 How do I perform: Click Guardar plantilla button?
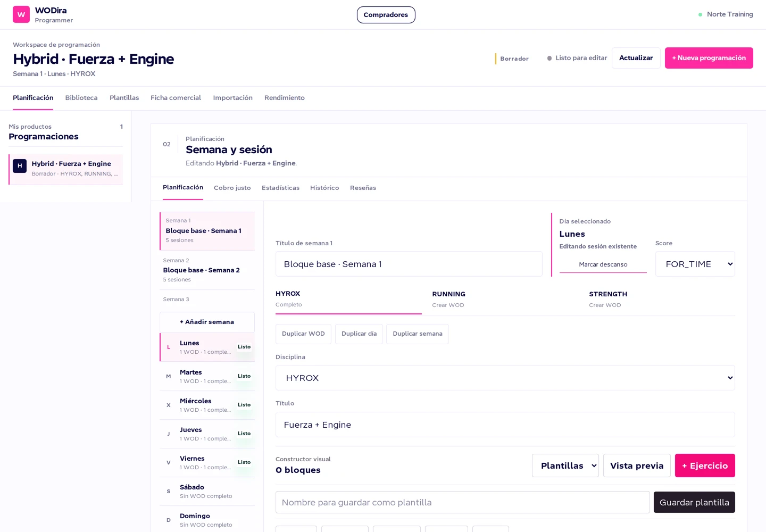pyautogui.click(x=694, y=502)
